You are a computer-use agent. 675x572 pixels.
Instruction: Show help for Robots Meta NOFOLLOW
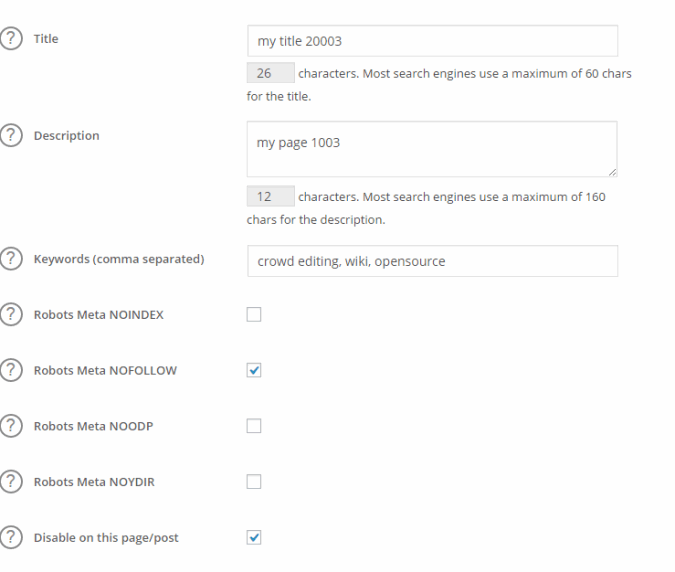11,370
